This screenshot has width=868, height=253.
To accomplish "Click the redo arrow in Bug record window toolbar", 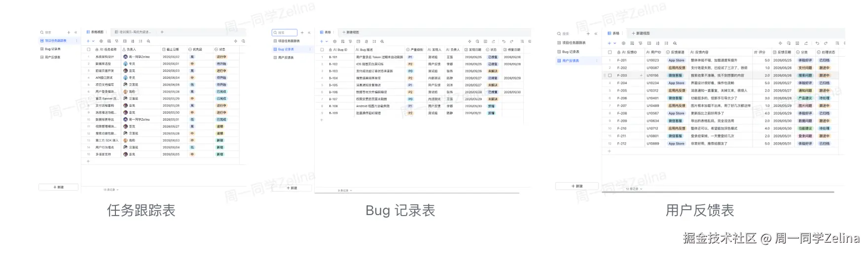I will (511, 41).
